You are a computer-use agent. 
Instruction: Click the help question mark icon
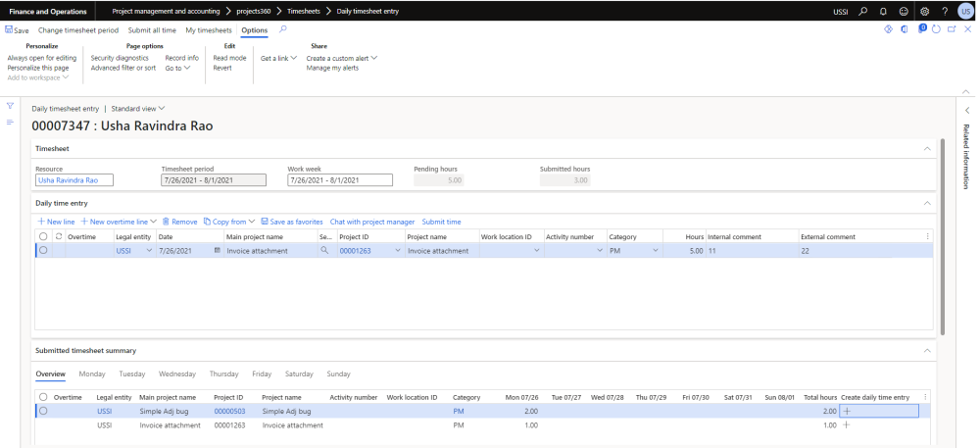[x=947, y=11]
